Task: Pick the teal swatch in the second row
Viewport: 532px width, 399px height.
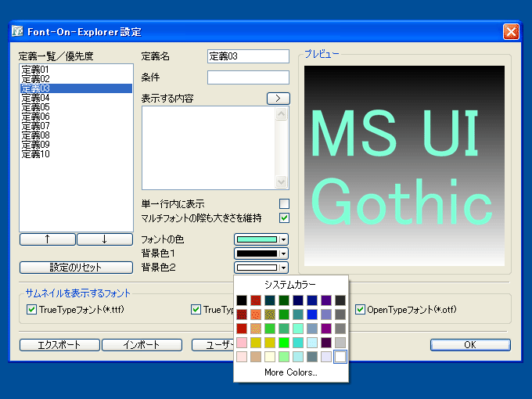Action: coord(298,315)
